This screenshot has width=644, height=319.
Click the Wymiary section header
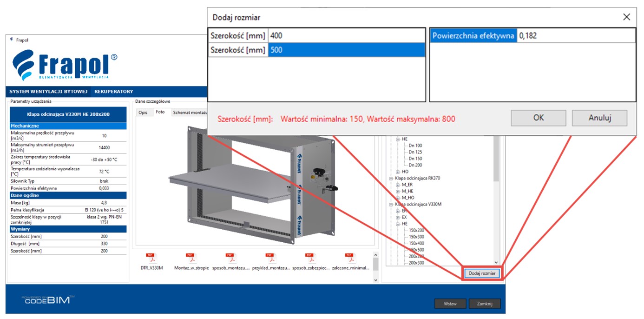[68, 229]
